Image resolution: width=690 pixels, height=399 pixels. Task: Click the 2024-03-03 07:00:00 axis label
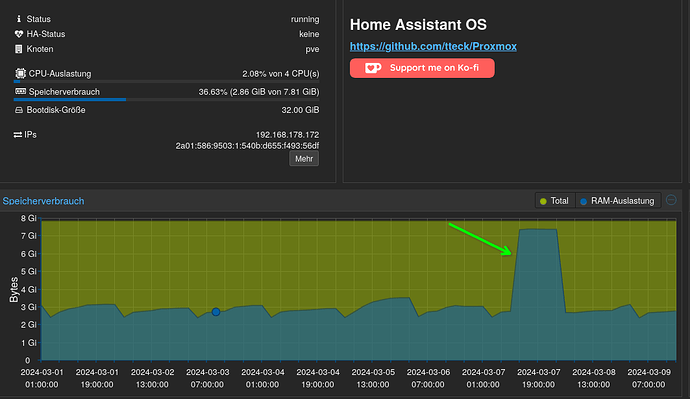point(207,378)
